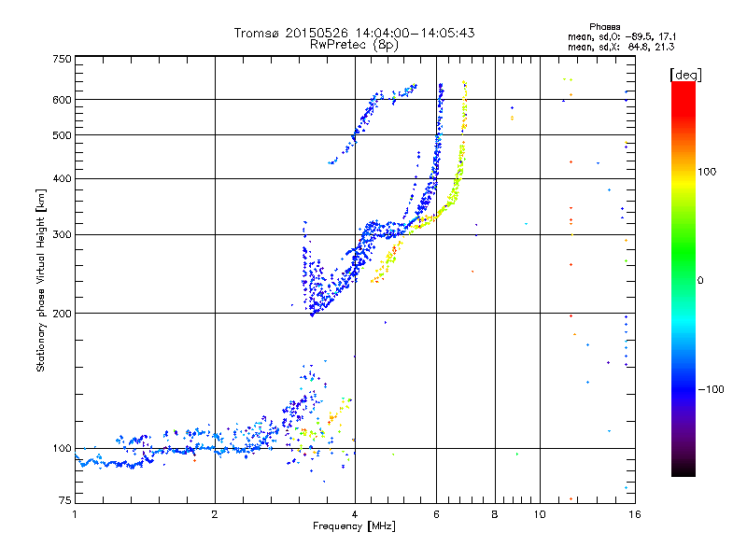Select the 'Phases' header text
The width and height of the screenshot is (747, 560).
pyautogui.click(x=604, y=27)
